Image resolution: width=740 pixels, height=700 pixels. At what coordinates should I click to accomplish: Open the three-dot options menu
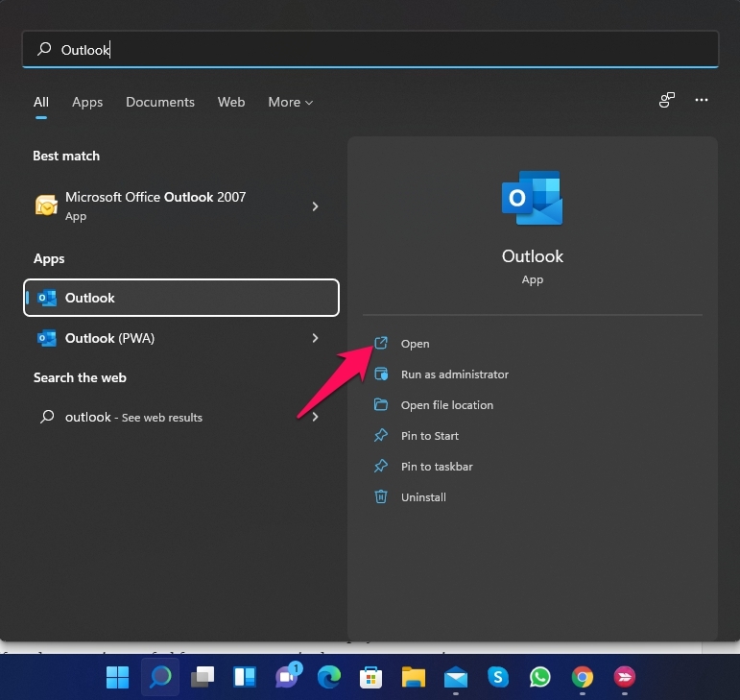(702, 100)
